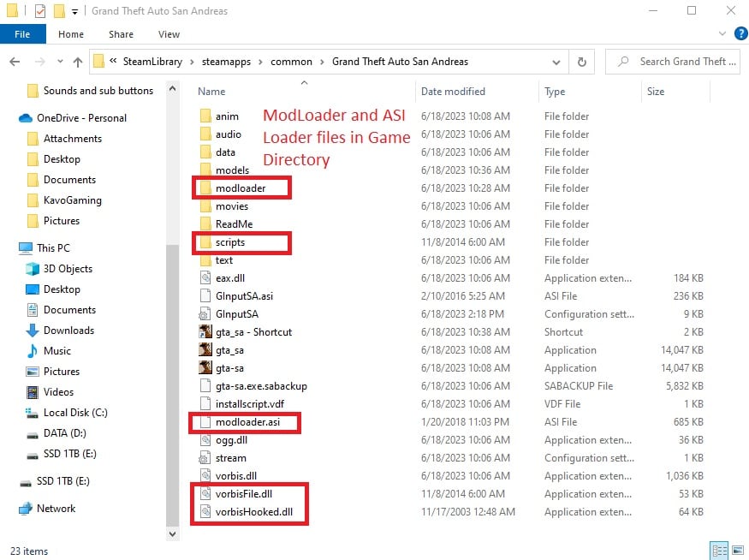749x560 pixels.
Task: Select the stream configuration file icon
Action: pyautogui.click(x=205, y=458)
